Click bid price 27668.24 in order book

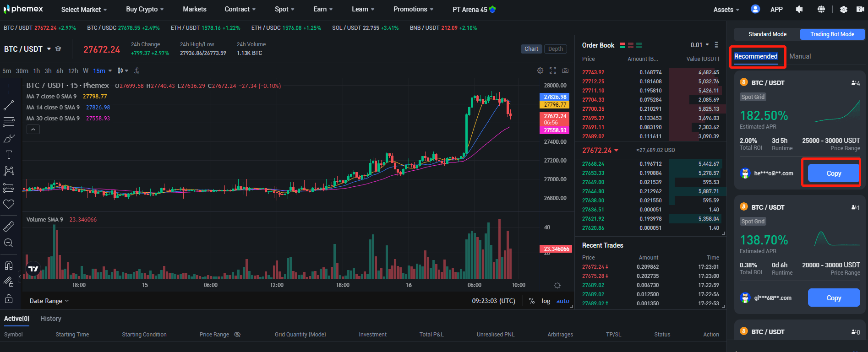pyautogui.click(x=593, y=164)
